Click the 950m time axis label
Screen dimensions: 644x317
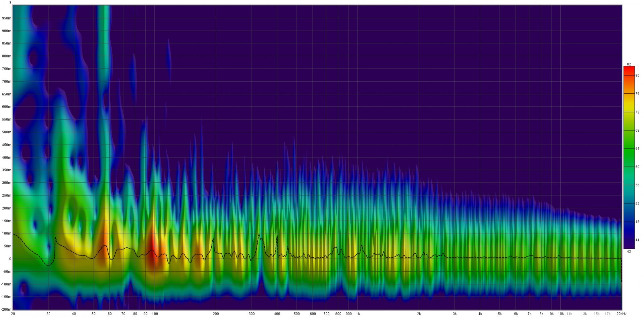click(x=7, y=18)
